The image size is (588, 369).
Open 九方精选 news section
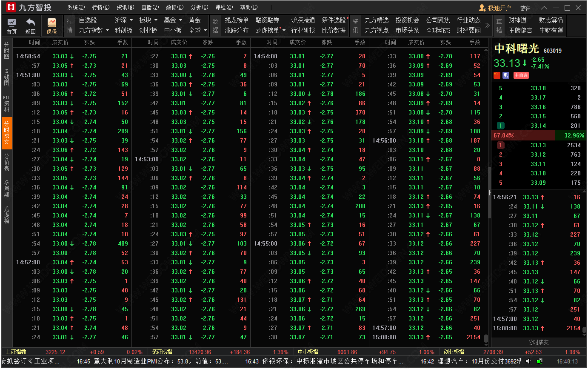click(x=377, y=20)
